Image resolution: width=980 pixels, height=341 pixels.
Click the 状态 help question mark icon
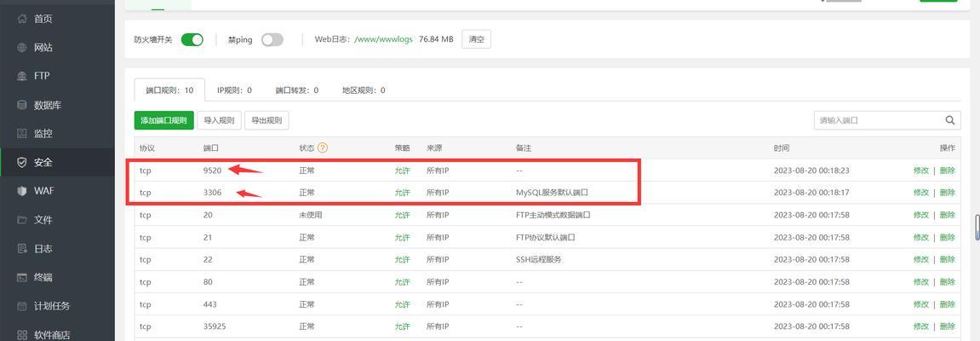coord(323,148)
